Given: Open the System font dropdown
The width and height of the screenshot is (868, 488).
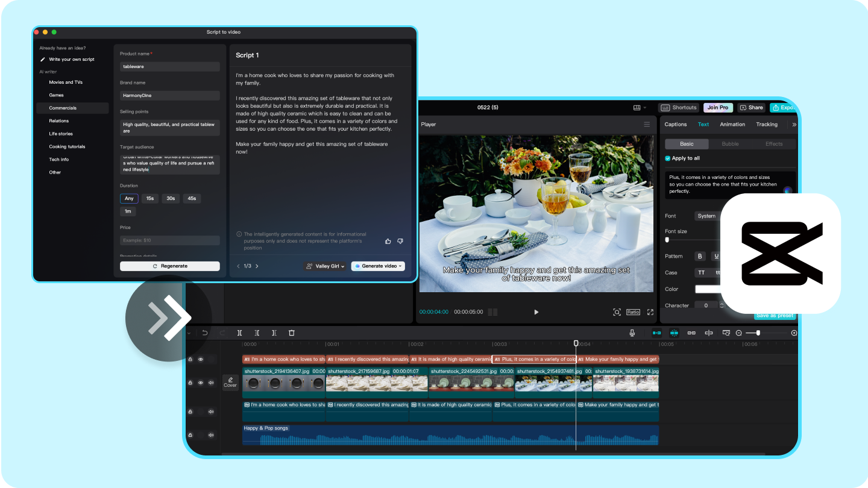Looking at the screenshot, I should coord(708,216).
